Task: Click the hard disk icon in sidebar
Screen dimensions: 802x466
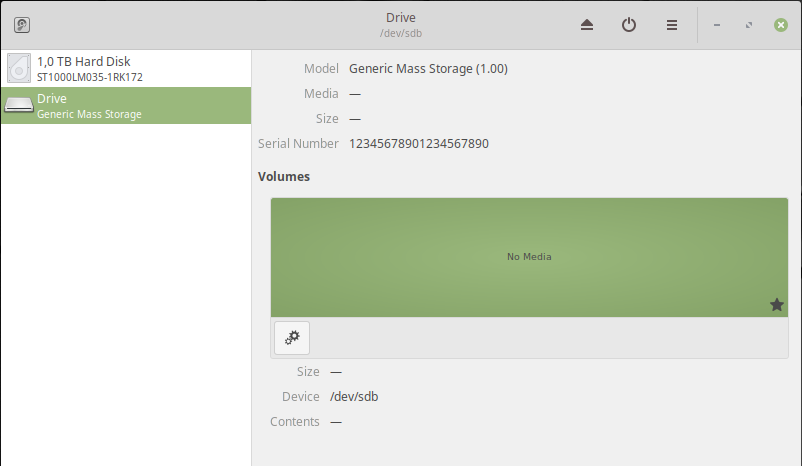Action: (19, 68)
